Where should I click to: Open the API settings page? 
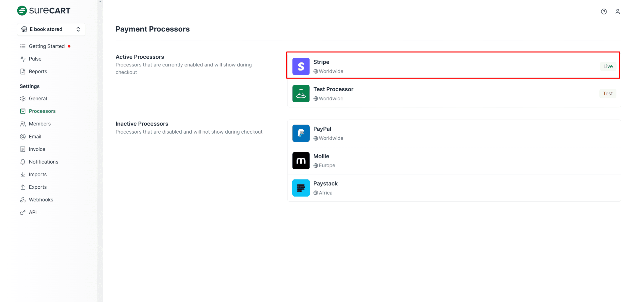[x=33, y=212]
